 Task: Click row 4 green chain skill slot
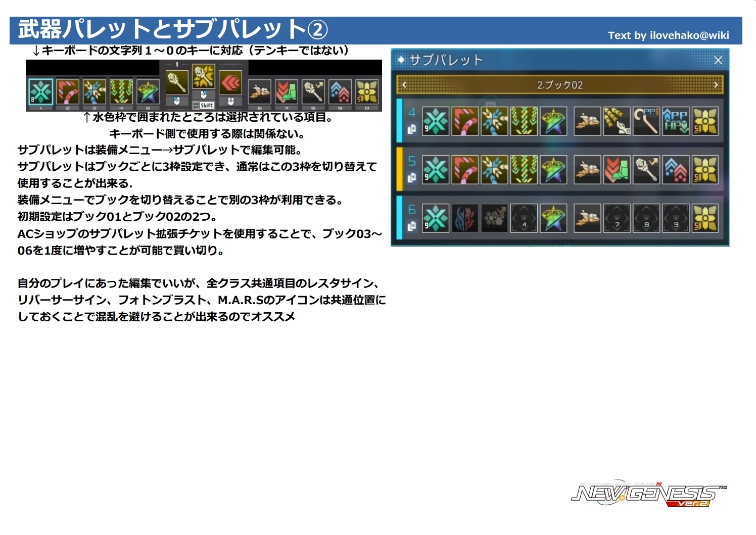(524, 121)
